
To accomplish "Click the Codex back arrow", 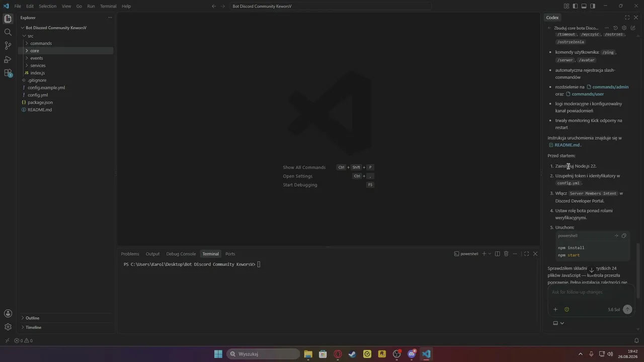I will coord(549,28).
